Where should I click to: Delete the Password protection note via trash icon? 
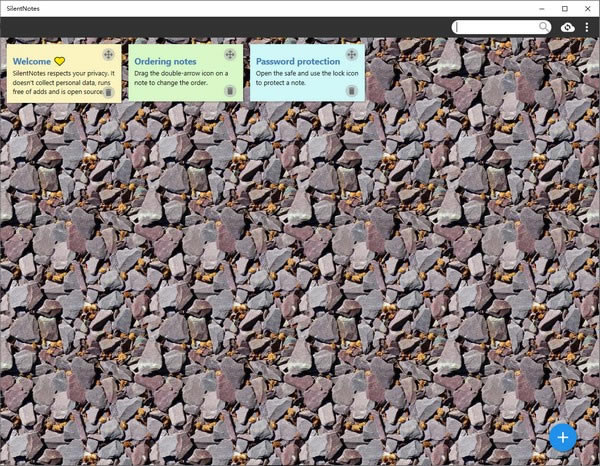point(352,91)
